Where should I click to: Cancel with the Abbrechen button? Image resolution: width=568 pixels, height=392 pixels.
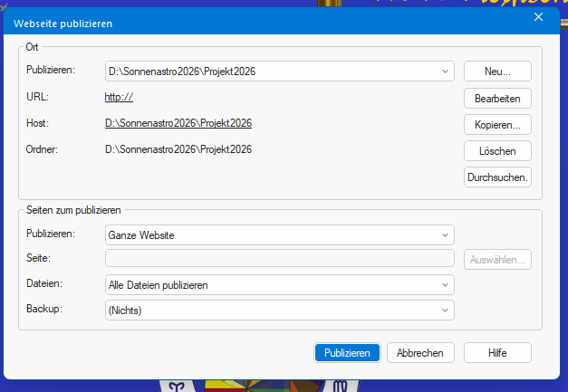click(x=420, y=353)
